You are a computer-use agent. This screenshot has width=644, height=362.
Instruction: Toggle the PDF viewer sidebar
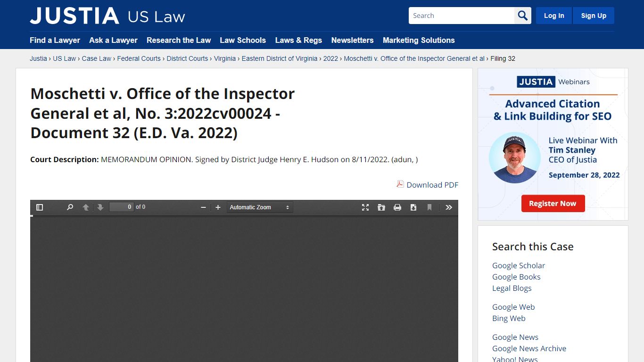coord(40,207)
